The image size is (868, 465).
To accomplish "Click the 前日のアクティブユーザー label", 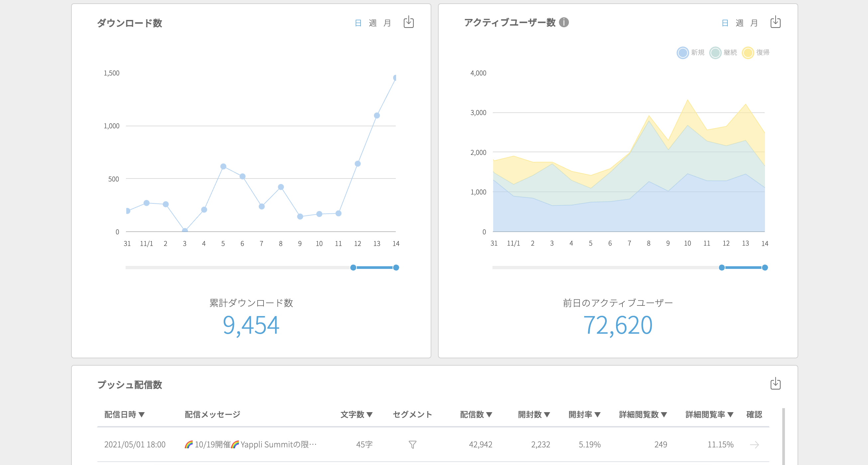I will (x=618, y=303).
